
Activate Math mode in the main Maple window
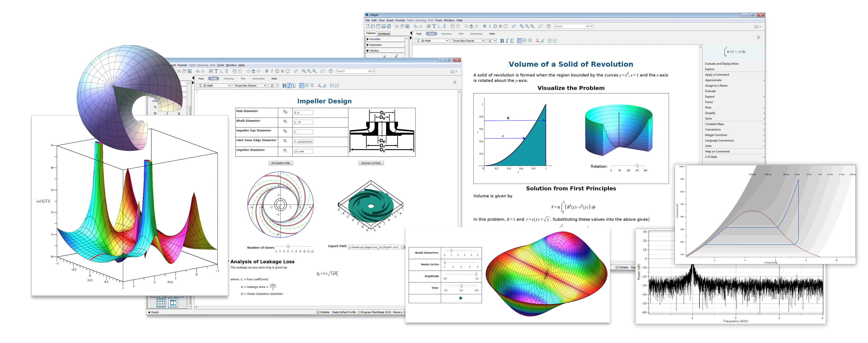431,34
